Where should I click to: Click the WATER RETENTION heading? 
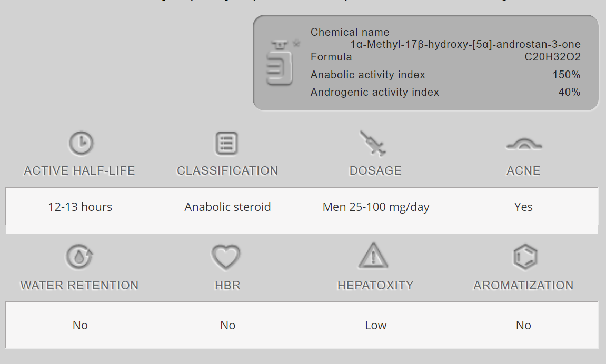80,286
